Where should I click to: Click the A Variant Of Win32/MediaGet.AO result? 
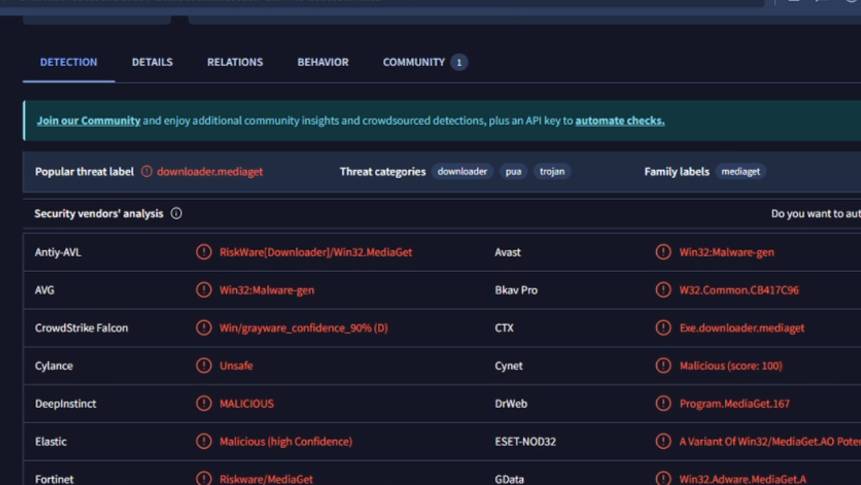tap(770, 442)
